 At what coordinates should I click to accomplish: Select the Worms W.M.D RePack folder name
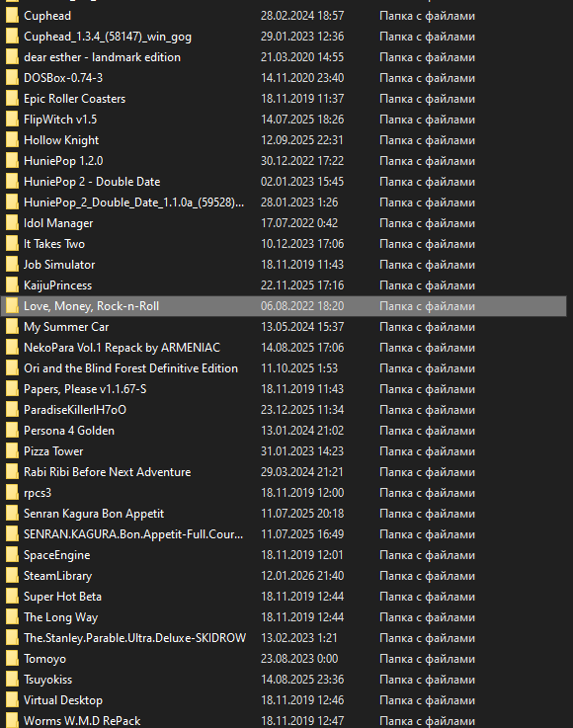pos(82,721)
